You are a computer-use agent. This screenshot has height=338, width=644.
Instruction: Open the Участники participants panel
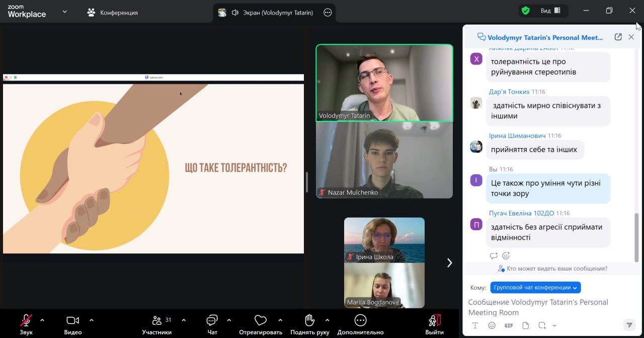[156, 323]
